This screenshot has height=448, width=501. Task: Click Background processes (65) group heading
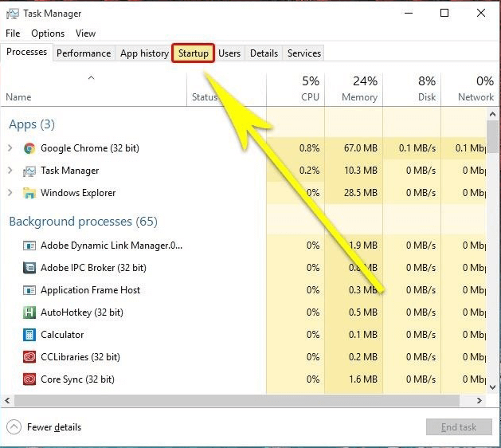click(x=84, y=222)
